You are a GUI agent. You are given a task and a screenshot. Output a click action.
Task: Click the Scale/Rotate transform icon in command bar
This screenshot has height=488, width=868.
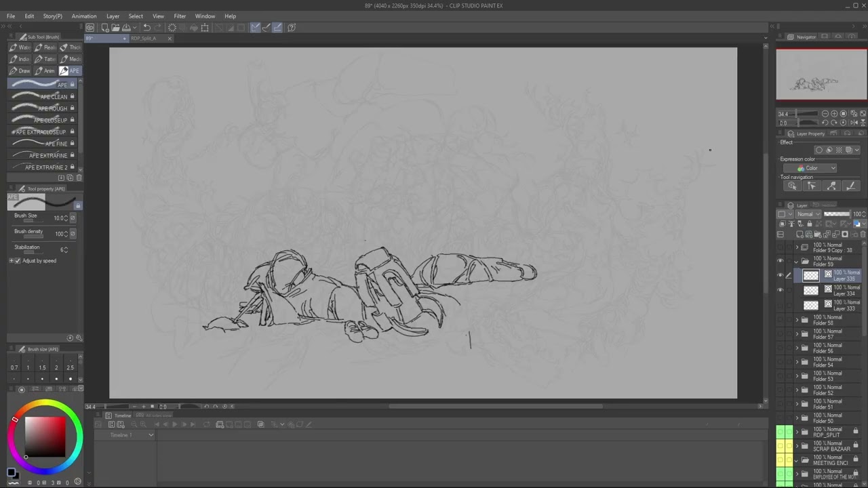[205, 28]
